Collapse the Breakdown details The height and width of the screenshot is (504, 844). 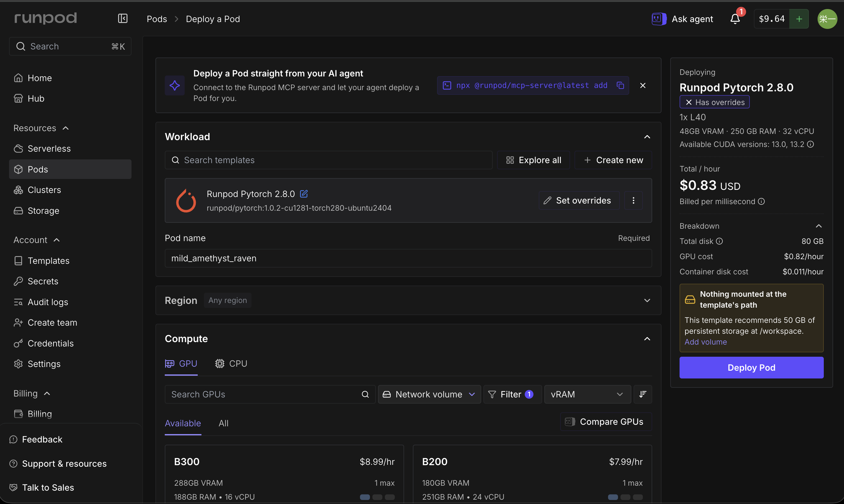(x=819, y=226)
